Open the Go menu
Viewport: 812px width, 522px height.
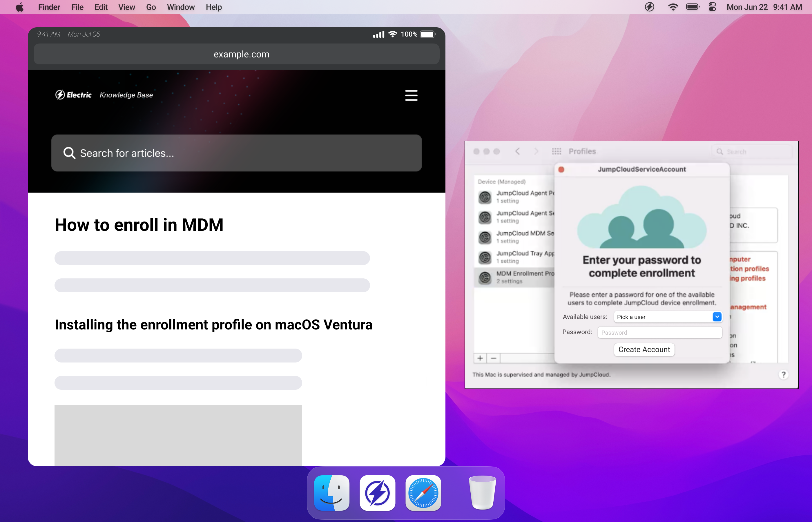(x=151, y=7)
